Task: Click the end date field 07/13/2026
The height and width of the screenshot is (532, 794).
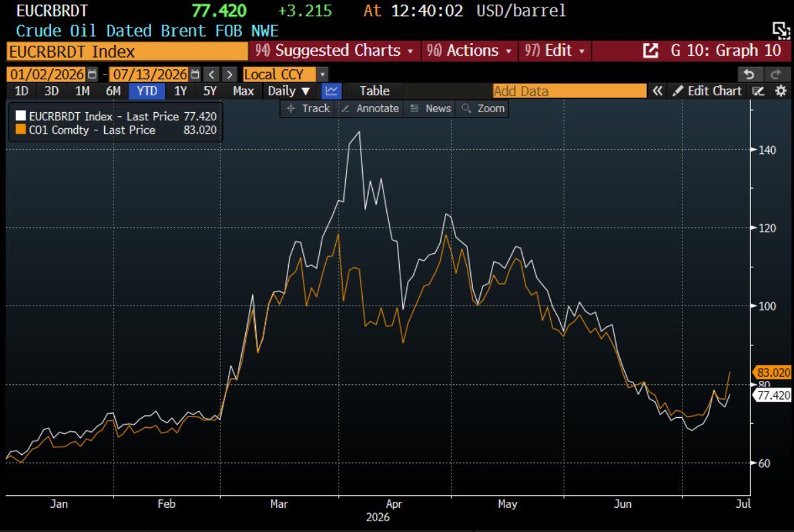Action: click(149, 75)
